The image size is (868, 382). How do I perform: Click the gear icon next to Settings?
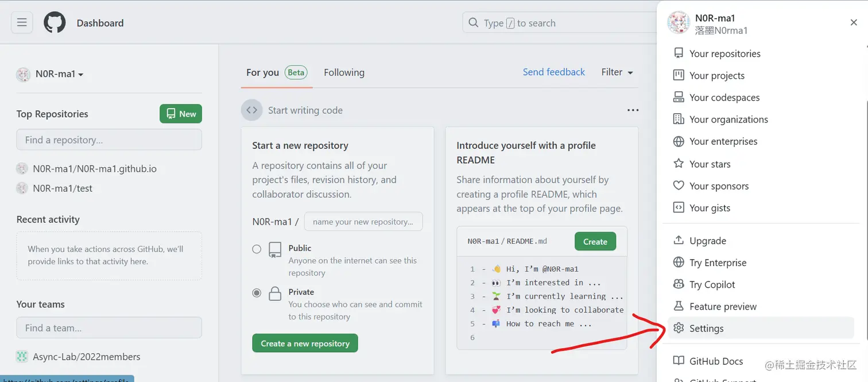(x=679, y=328)
